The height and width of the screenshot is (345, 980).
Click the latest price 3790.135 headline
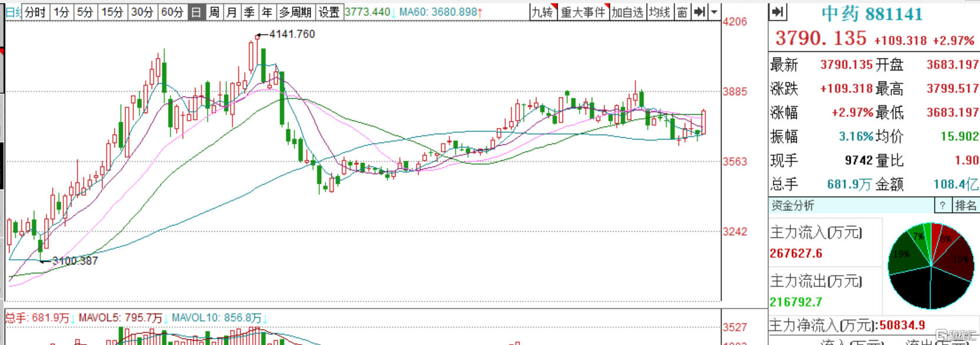[821, 38]
